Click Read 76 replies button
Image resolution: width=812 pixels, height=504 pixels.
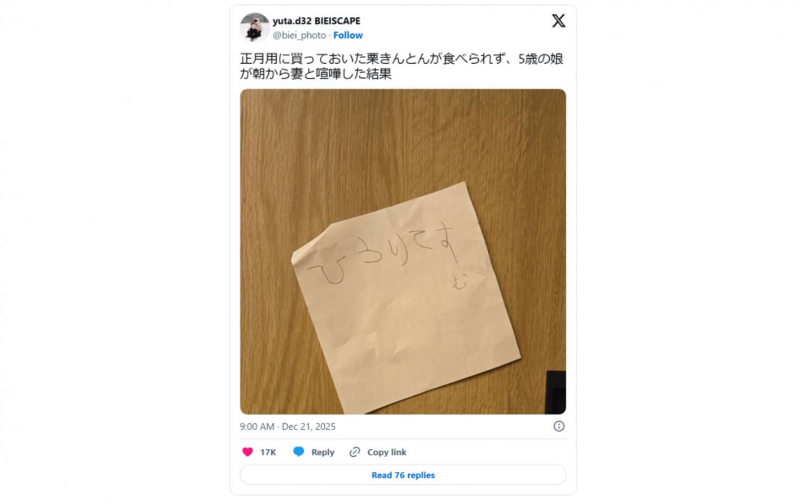(x=403, y=475)
